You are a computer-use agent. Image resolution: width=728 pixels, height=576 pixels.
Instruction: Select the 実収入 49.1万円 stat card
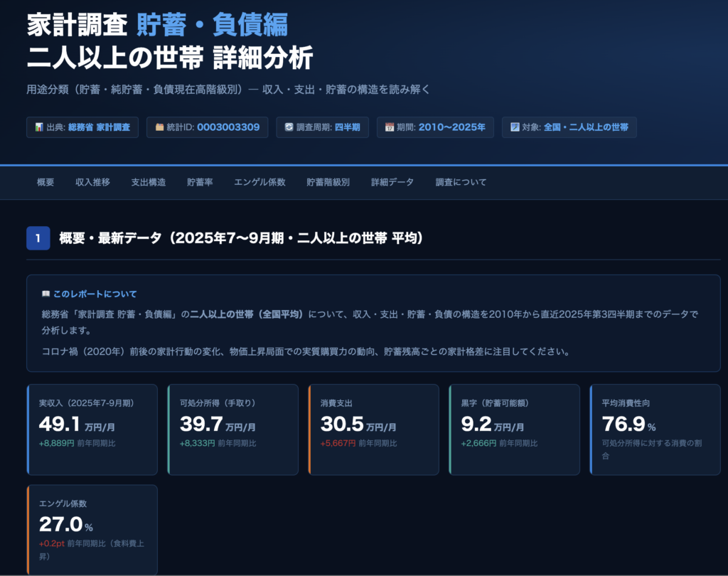(x=92, y=430)
